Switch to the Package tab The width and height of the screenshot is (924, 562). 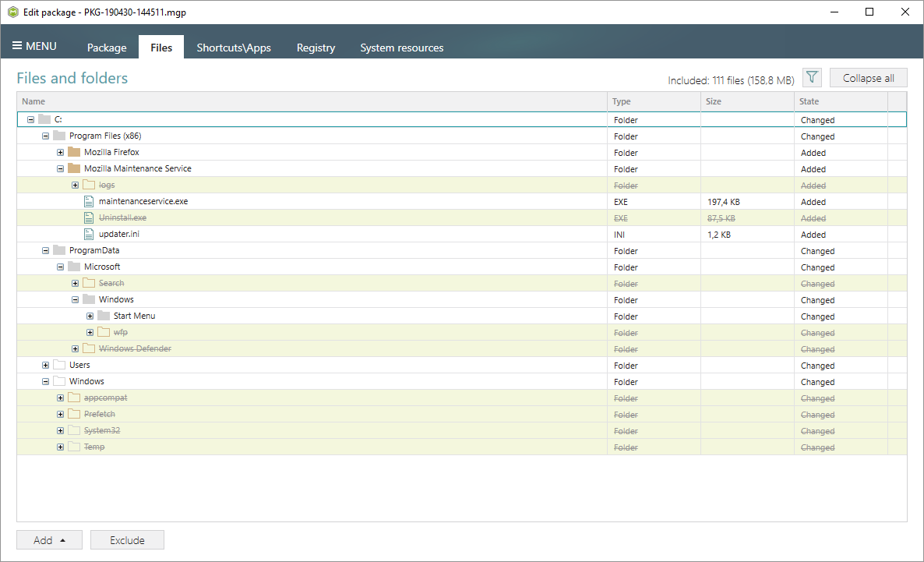107,48
